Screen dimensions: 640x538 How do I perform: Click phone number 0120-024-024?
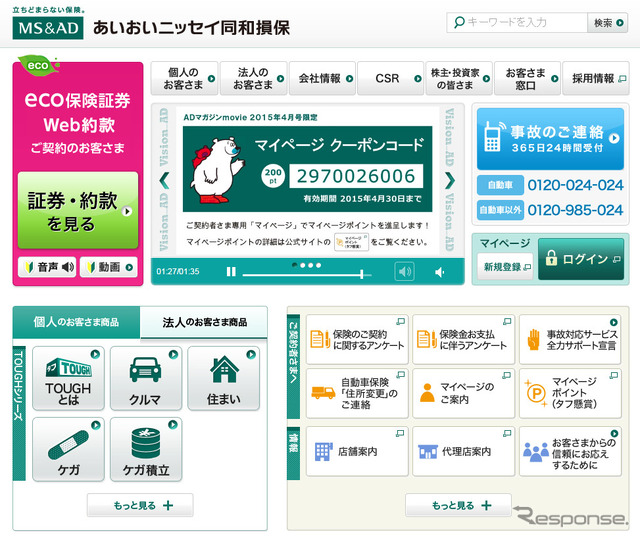point(576,185)
